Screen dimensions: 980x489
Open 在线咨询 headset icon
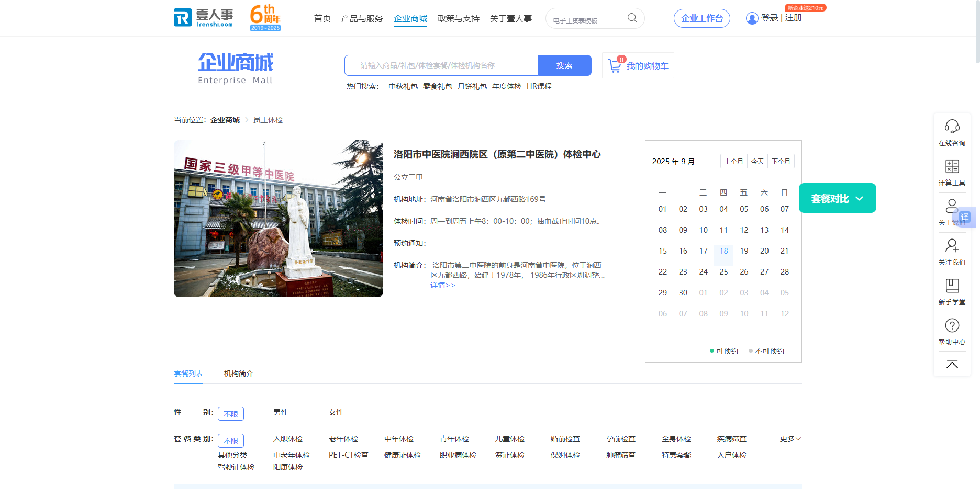(x=952, y=127)
